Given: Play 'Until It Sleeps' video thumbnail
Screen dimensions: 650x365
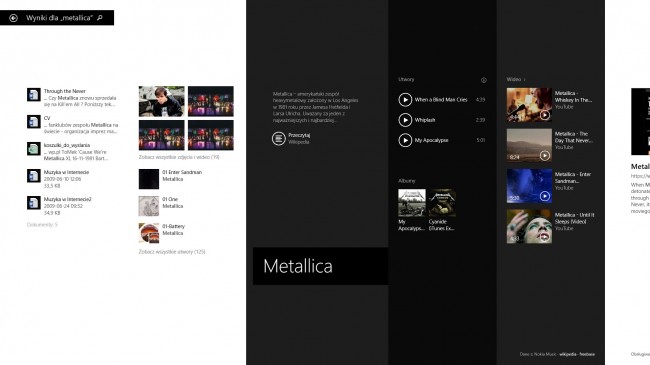Looking at the screenshot, I should (529, 226).
